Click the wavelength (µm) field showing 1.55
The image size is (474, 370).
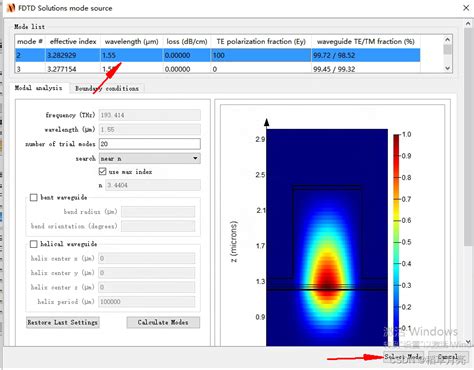(x=150, y=129)
